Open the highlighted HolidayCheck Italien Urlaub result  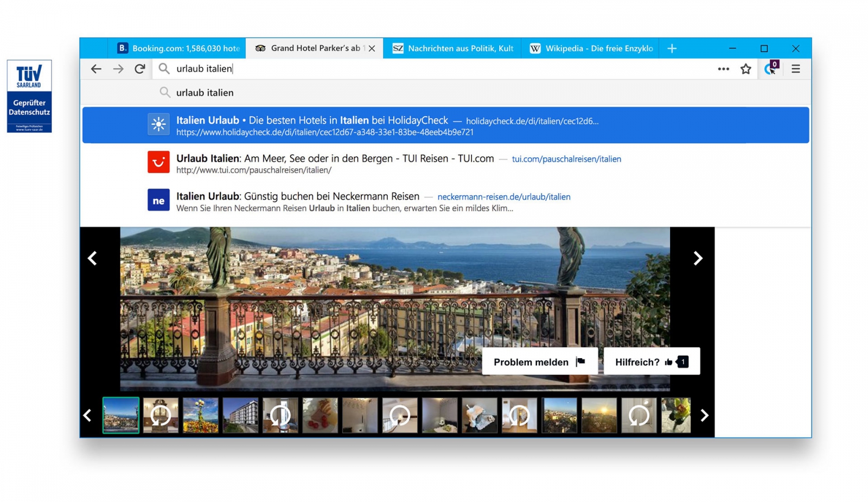coord(446,125)
